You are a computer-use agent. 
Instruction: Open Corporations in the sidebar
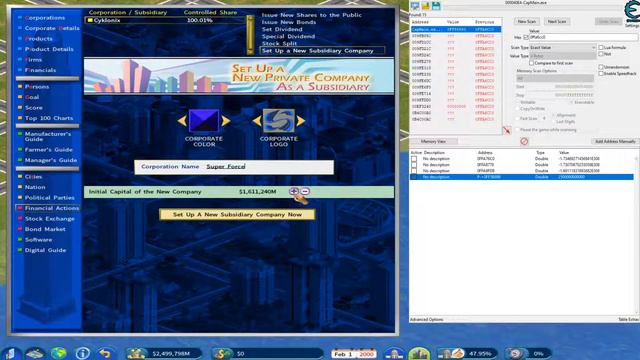tap(44, 18)
